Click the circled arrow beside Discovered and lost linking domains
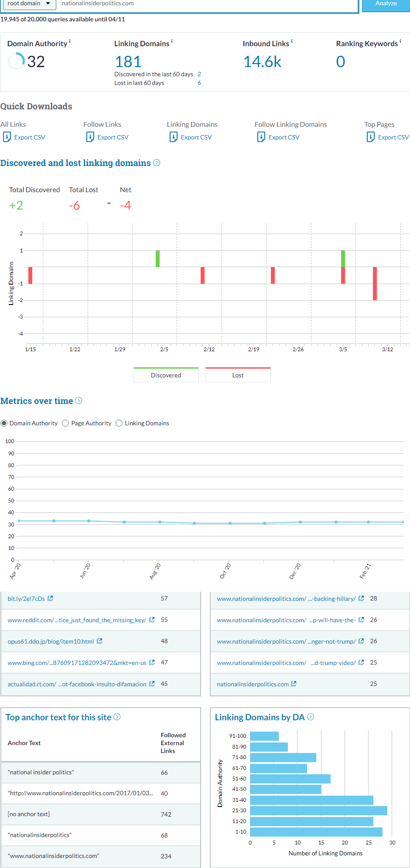Screen dimensions: 410x868 (x=157, y=163)
